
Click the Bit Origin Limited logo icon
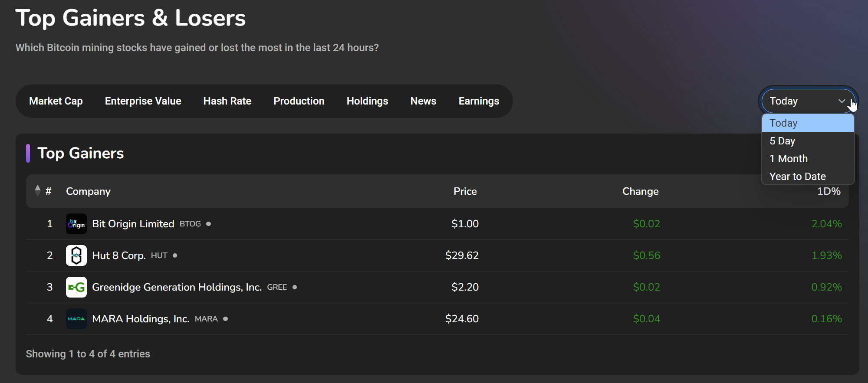coord(76,224)
